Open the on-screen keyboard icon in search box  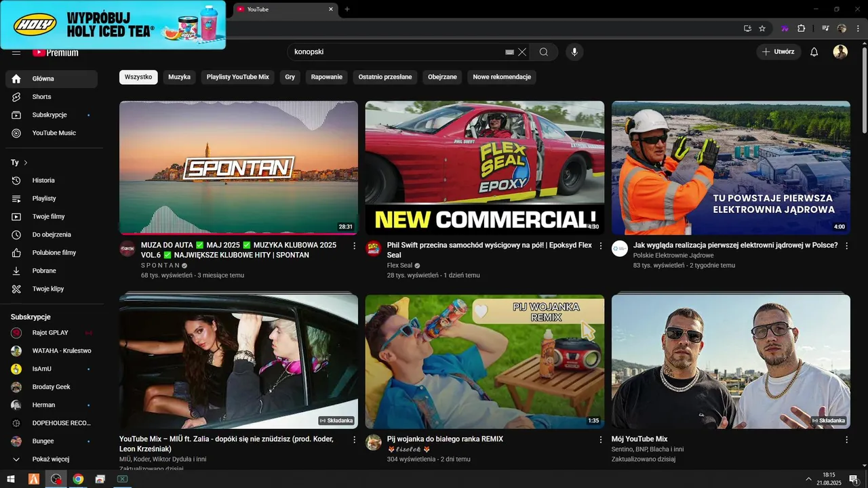(x=510, y=52)
